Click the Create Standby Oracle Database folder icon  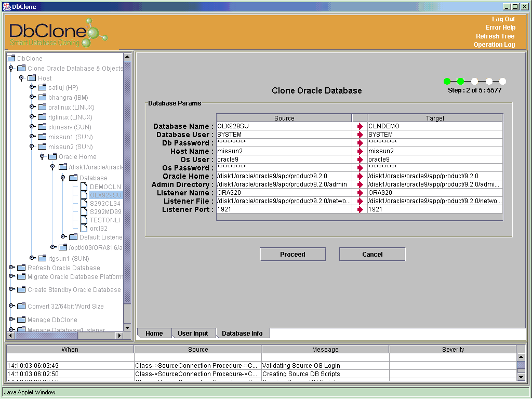(x=21, y=289)
